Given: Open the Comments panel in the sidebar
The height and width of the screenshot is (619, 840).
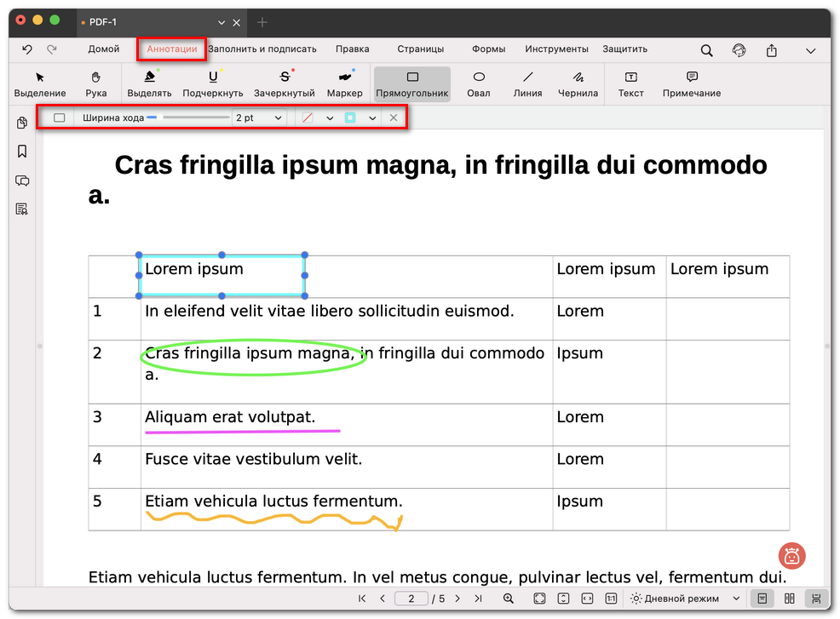Looking at the screenshot, I should [x=21, y=181].
